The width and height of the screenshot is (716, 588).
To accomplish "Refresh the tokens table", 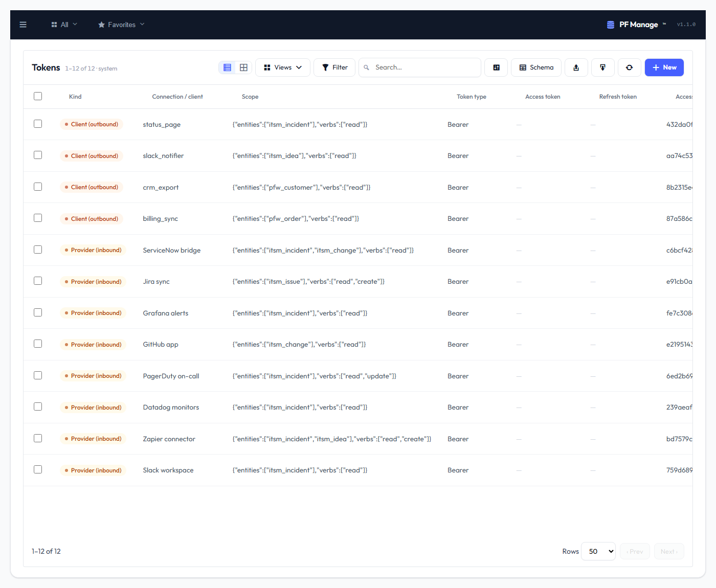I will tap(630, 67).
